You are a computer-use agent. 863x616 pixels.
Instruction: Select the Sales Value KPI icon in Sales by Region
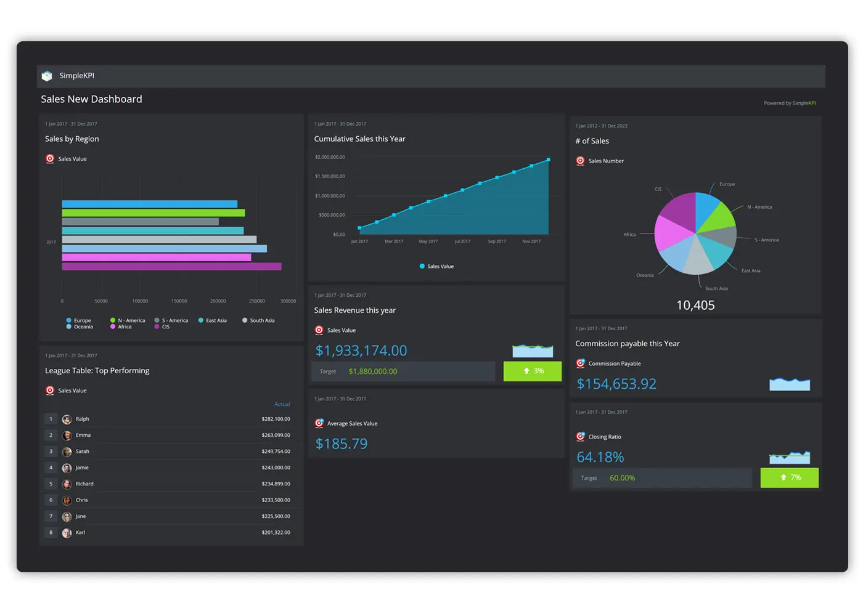point(49,158)
